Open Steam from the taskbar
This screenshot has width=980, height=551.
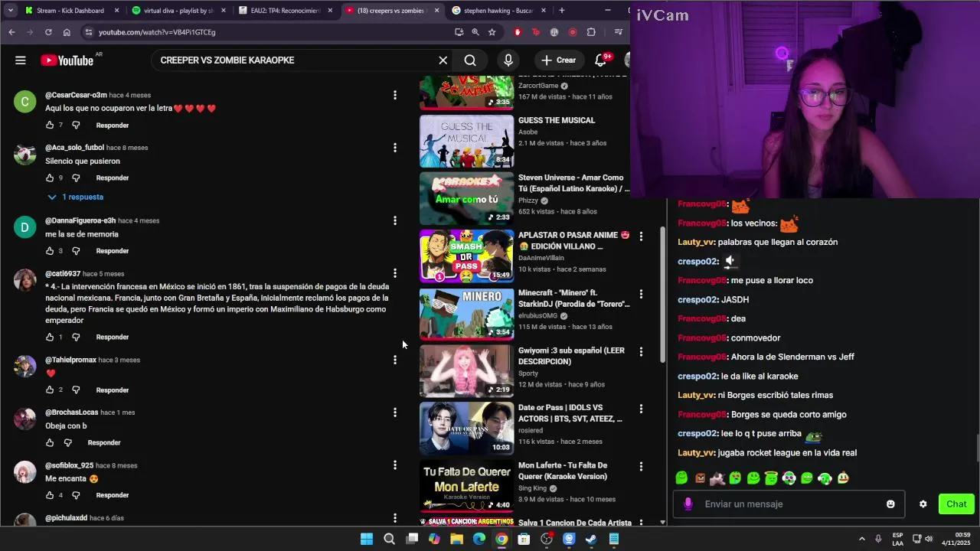[591, 539]
